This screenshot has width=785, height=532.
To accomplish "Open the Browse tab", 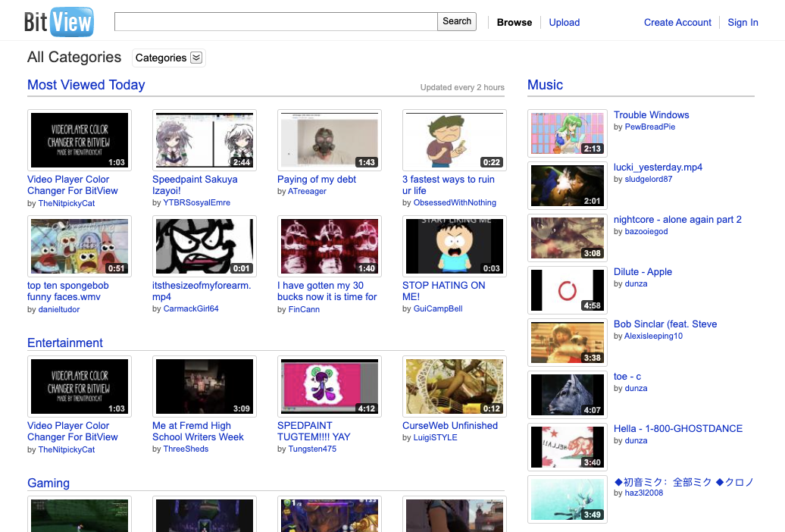I will click(x=514, y=23).
